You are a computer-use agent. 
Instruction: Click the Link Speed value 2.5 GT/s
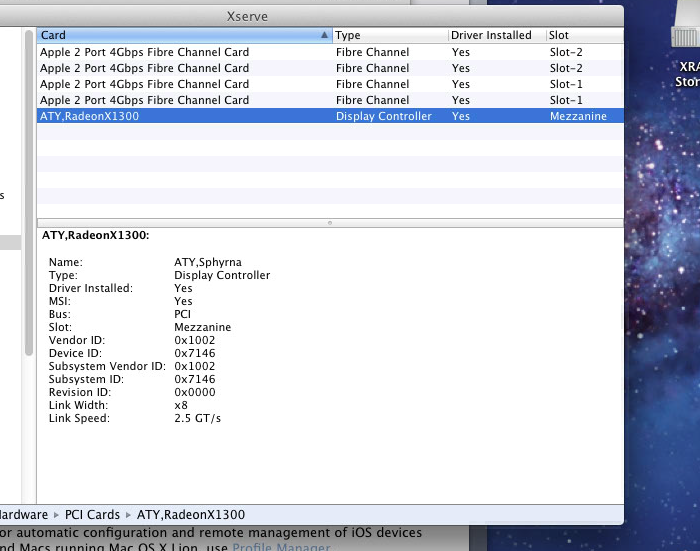(197, 418)
